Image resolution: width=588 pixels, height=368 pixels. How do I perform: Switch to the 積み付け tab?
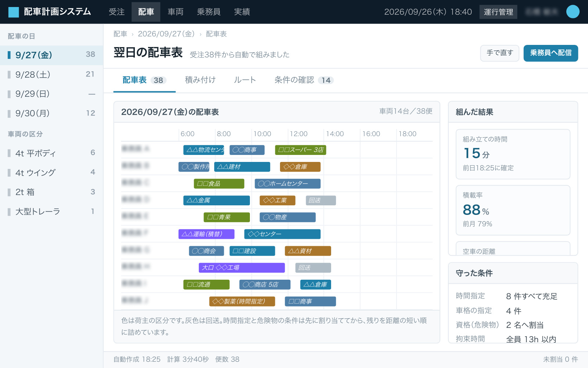pos(200,80)
